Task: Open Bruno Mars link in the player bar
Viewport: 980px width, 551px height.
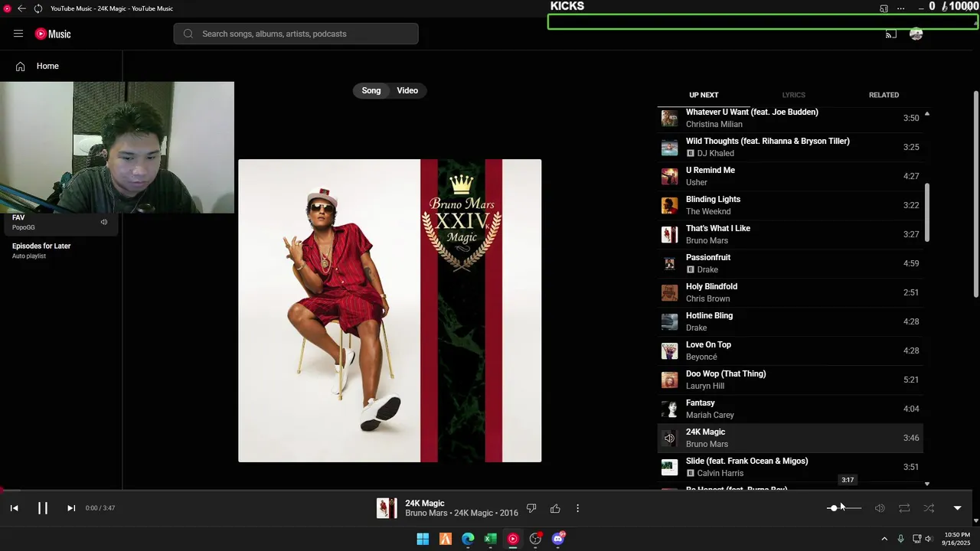Action: click(426, 514)
